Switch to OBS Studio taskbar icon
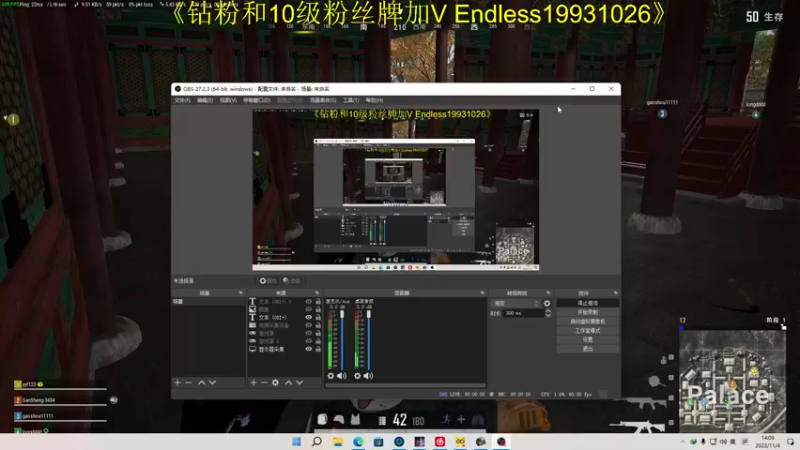The width and height of the screenshot is (800, 450). tap(502, 441)
